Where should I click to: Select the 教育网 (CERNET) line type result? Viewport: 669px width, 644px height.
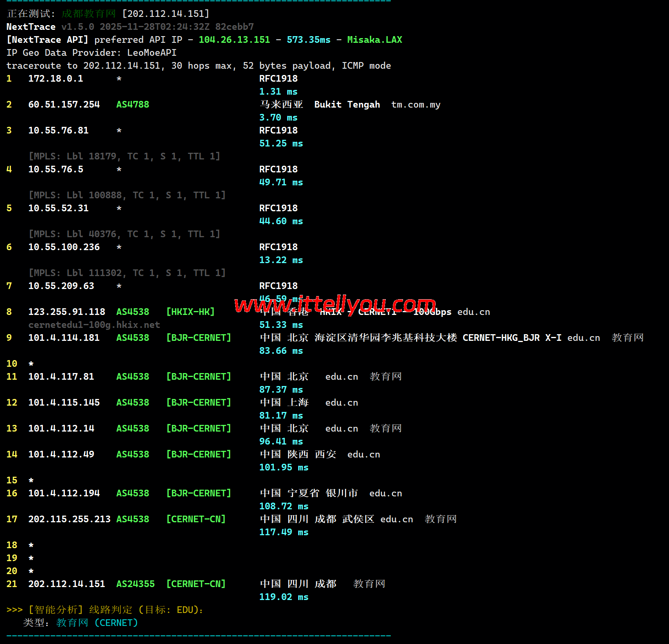tap(97, 622)
